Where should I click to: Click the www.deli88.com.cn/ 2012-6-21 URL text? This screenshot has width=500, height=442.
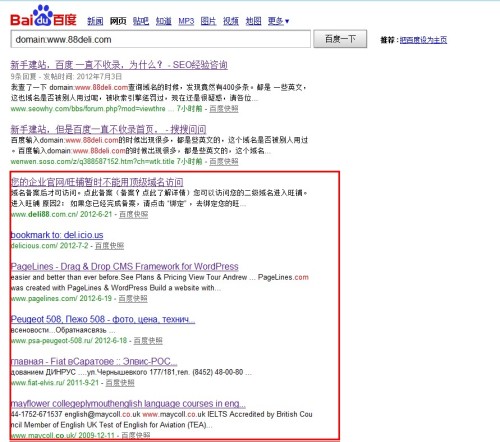point(62,214)
